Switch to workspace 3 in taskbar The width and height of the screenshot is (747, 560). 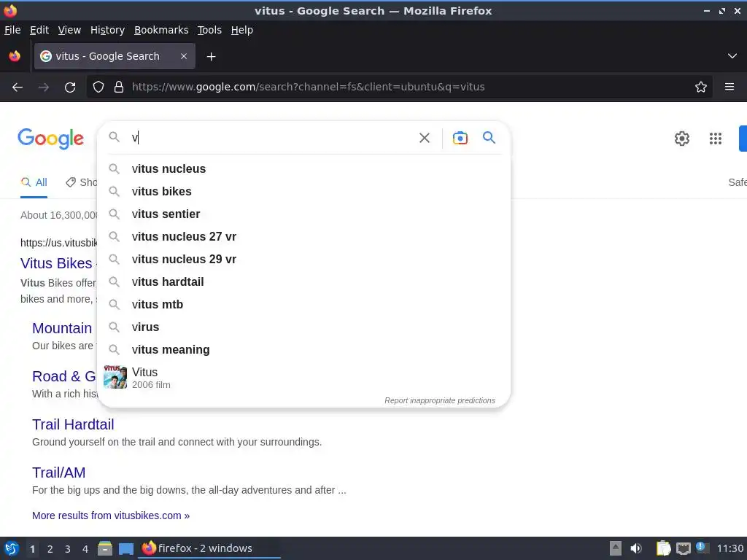point(68,549)
